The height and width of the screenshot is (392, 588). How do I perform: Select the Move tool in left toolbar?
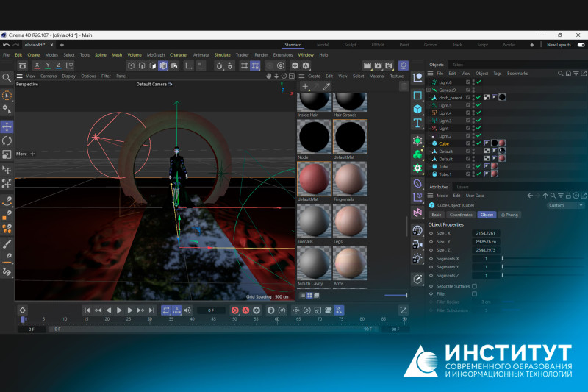[7, 126]
